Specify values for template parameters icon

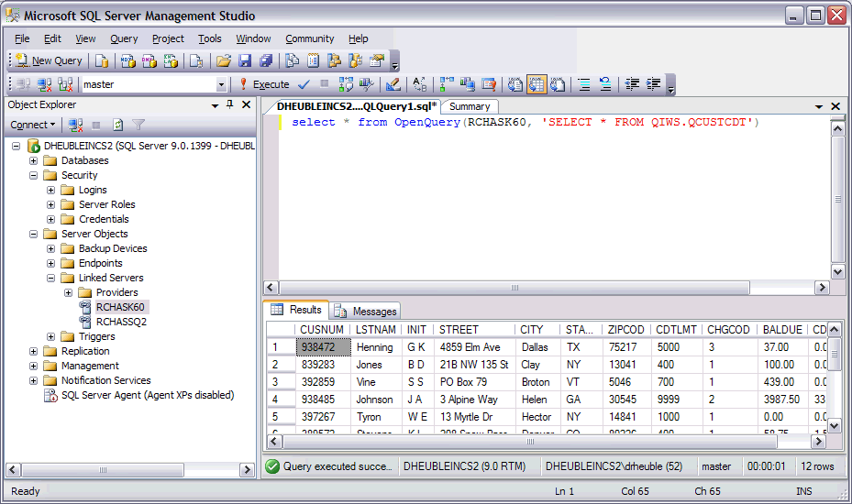click(x=419, y=84)
